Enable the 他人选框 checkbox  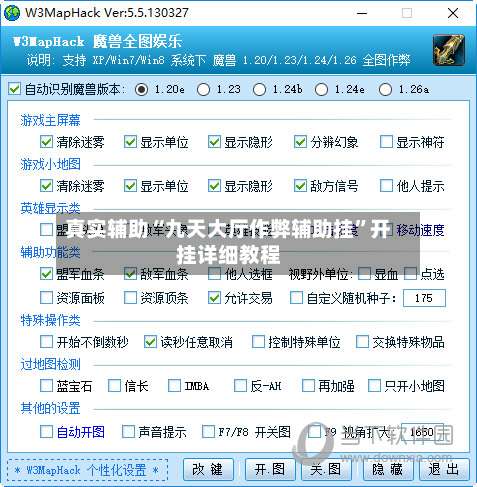(214, 274)
